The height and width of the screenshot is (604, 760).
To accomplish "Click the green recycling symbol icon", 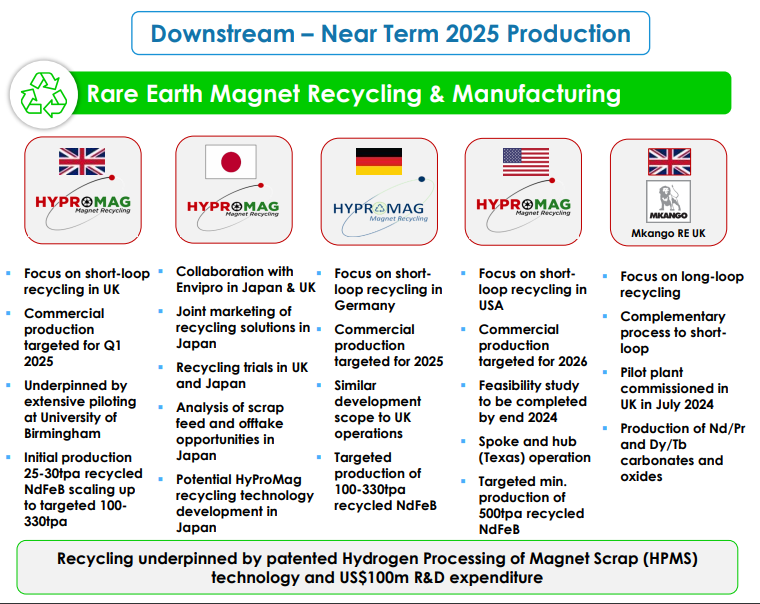I will pos(44,95).
